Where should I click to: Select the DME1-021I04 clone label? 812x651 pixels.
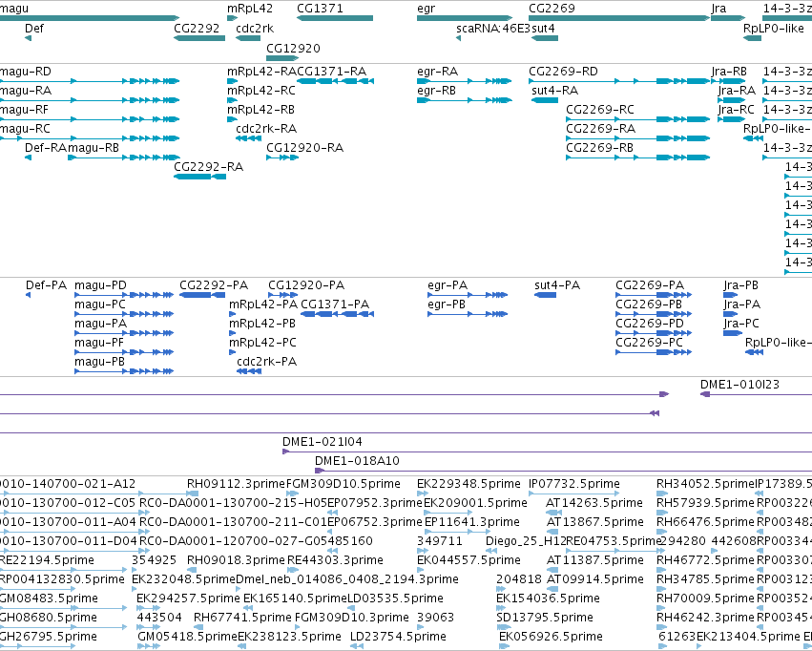(323, 442)
